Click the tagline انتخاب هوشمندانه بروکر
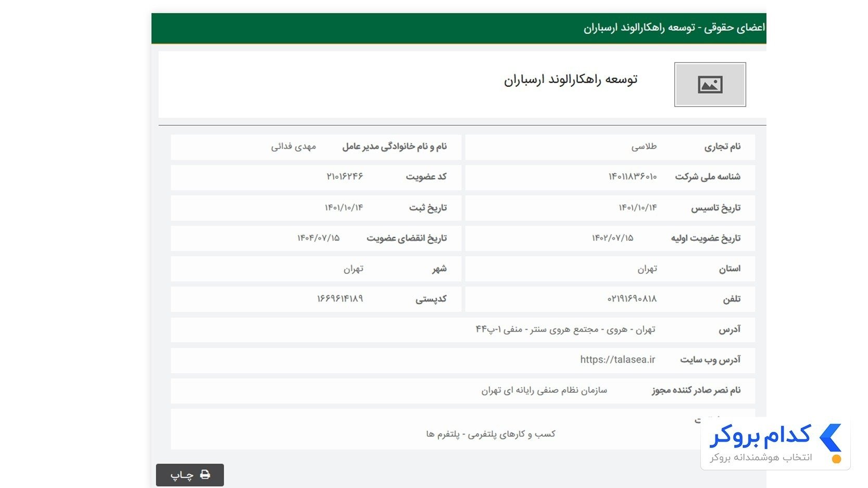This screenshot has width=868, height=488. (x=761, y=457)
